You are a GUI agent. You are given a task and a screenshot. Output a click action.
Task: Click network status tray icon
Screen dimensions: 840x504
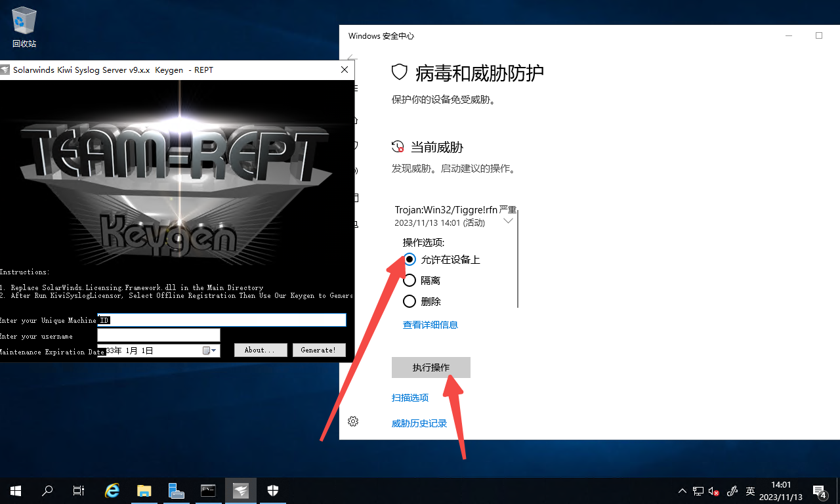[698, 491]
